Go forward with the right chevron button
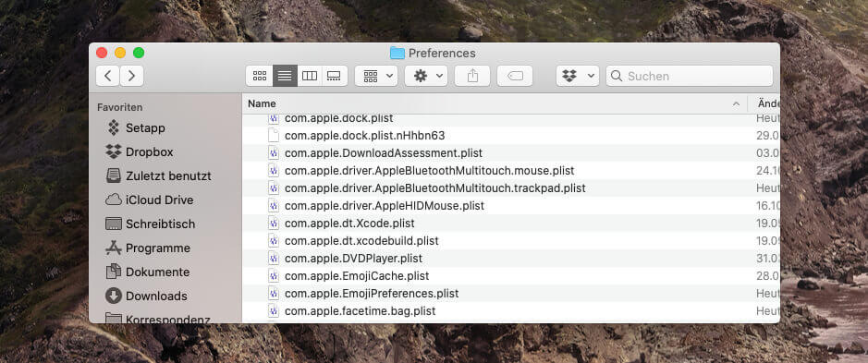The height and width of the screenshot is (363, 868). pyautogui.click(x=132, y=76)
